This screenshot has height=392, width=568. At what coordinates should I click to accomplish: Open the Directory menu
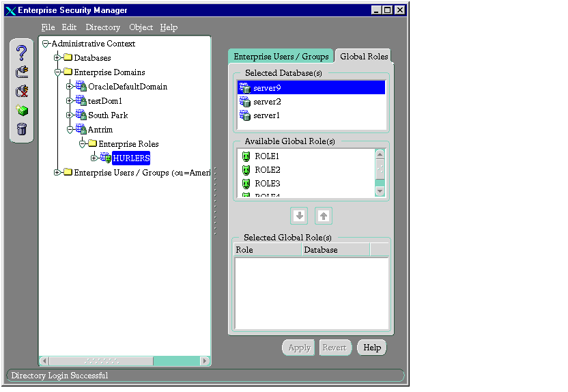[102, 27]
